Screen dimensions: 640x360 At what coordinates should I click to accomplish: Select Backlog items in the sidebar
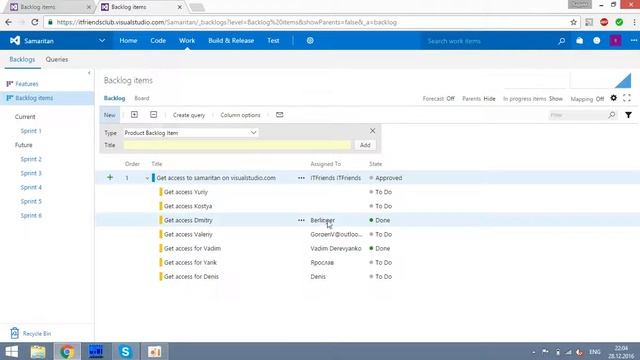(34, 98)
